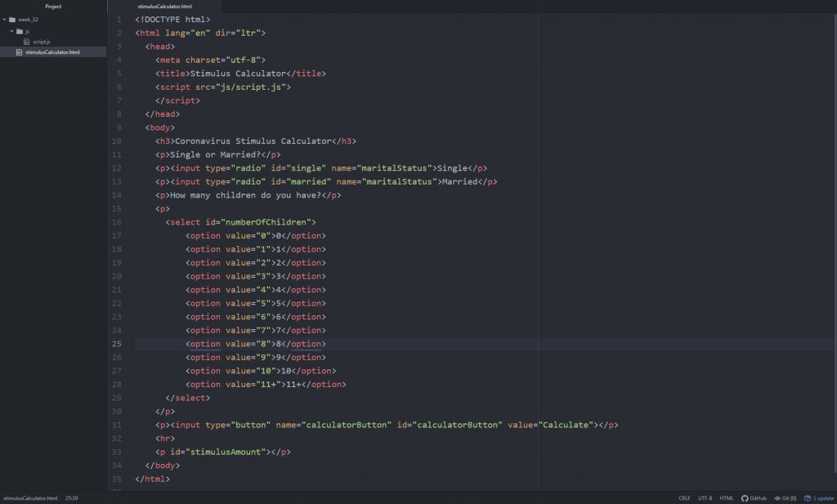
Task: Click the select id "numberOfChildren" line
Action: [x=241, y=222]
